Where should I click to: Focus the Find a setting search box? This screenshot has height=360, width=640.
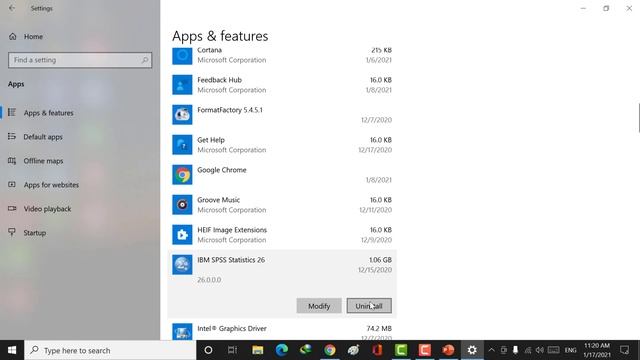point(80,60)
